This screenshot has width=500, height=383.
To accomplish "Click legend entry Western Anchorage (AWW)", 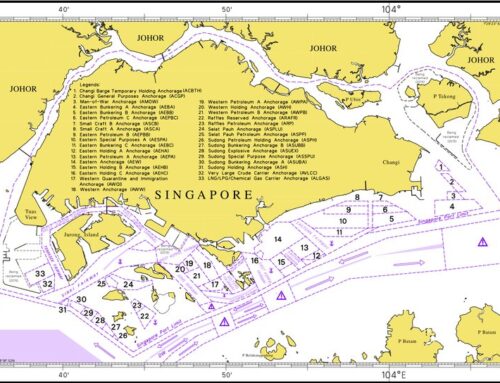I will pyautogui.click(x=108, y=189).
